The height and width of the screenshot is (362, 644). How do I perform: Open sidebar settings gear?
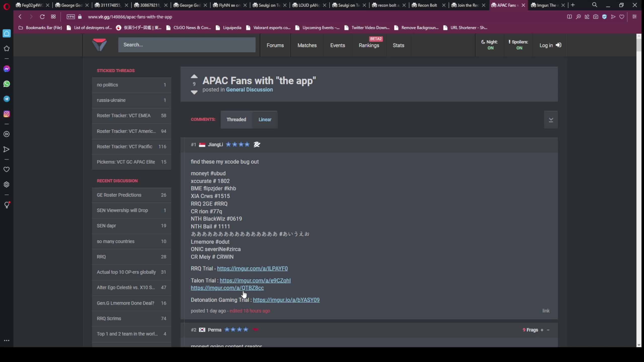7,185
